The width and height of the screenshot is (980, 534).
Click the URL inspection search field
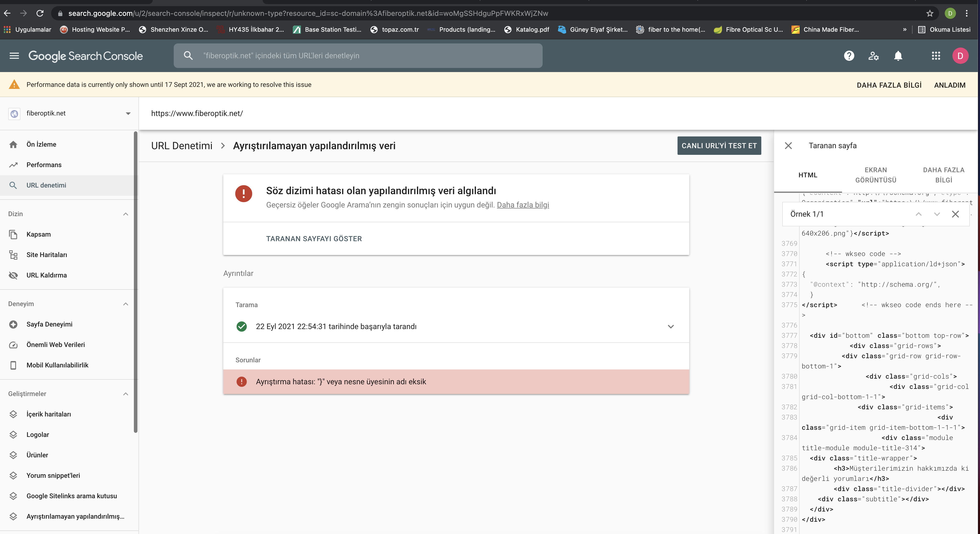click(x=358, y=56)
